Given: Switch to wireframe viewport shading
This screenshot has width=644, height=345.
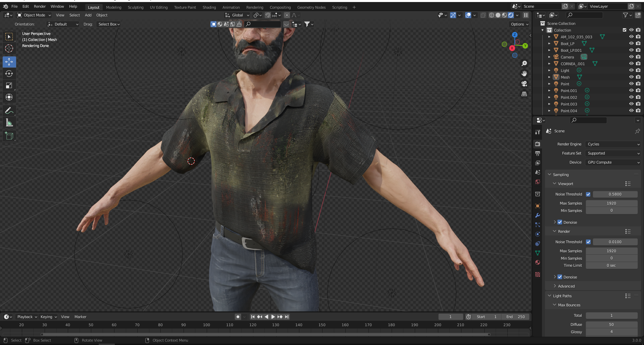Looking at the screenshot, I should click(x=492, y=15).
